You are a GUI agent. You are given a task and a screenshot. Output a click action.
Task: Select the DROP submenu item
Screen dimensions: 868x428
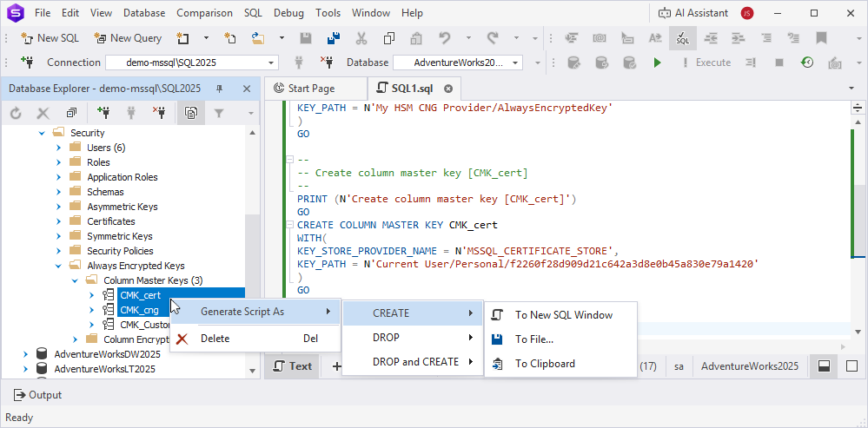tap(413, 338)
